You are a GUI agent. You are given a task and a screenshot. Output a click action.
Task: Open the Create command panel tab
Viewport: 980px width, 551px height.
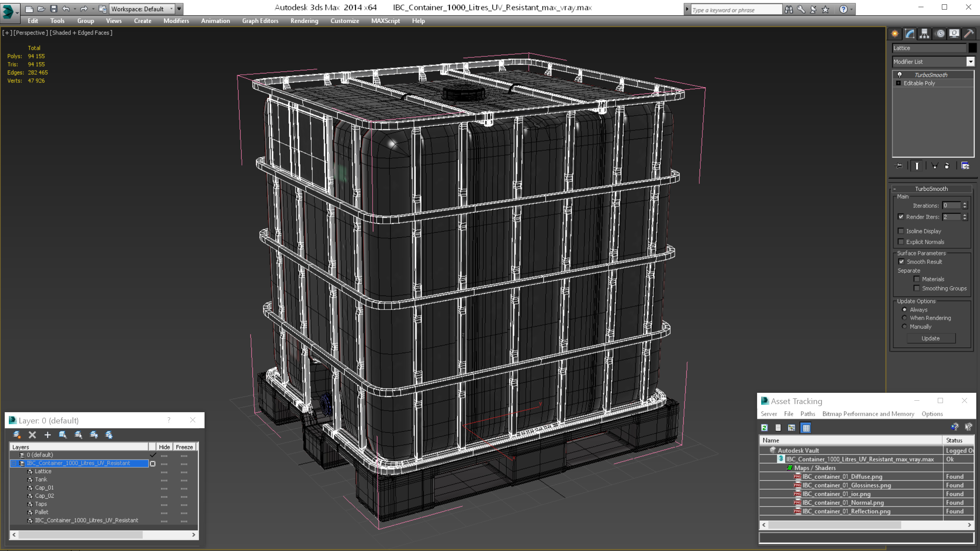click(x=895, y=34)
